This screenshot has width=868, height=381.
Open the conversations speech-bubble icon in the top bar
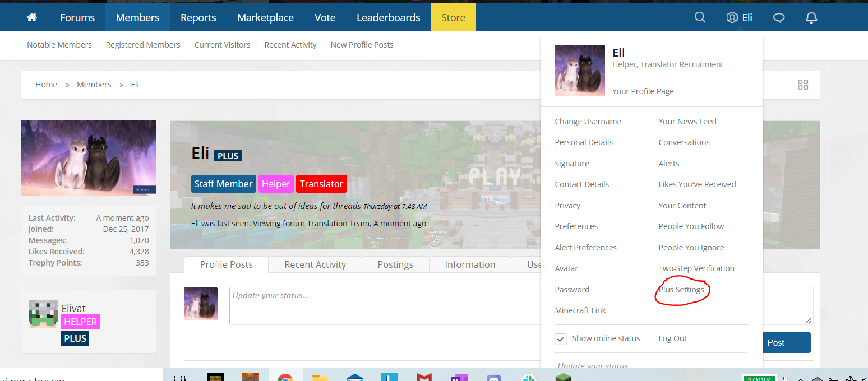point(779,18)
